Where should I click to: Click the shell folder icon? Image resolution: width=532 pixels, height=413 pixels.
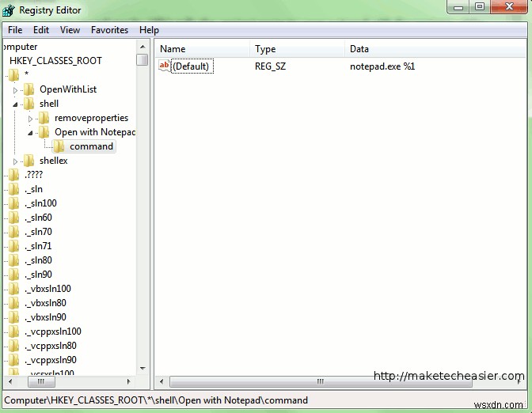[x=29, y=104]
